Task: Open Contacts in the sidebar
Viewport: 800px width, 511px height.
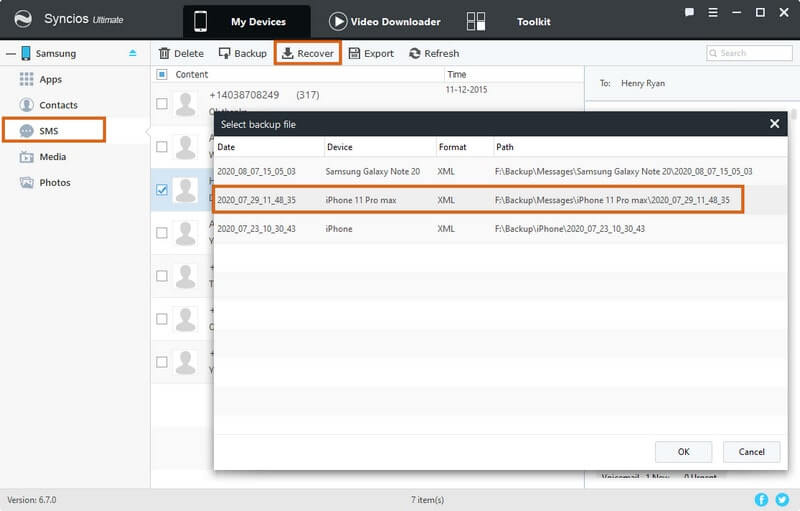Action: pyautogui.click(x=58, y=105)
